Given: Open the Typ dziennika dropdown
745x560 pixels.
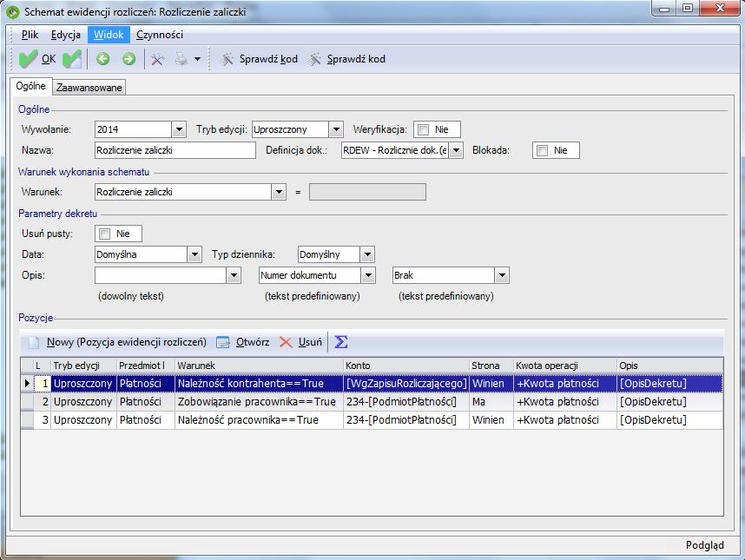Looking at the screenshot, I should point(367,254).
